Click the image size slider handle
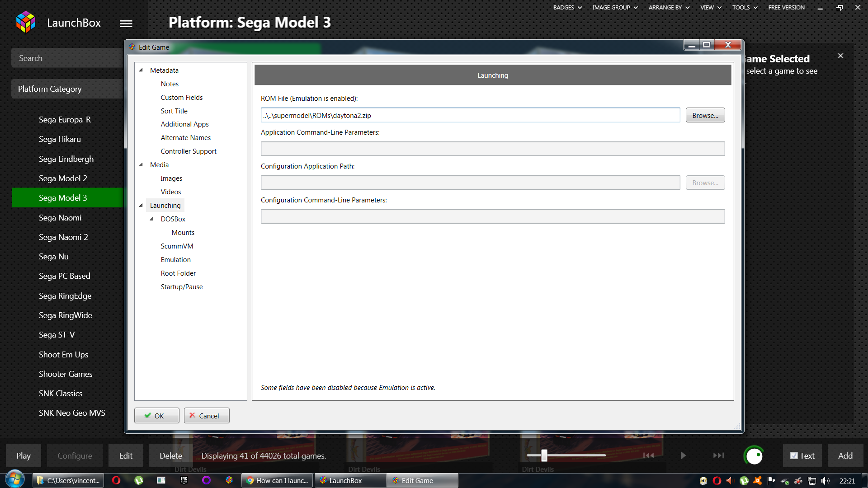868x488 pixels. tap(544, 455)
